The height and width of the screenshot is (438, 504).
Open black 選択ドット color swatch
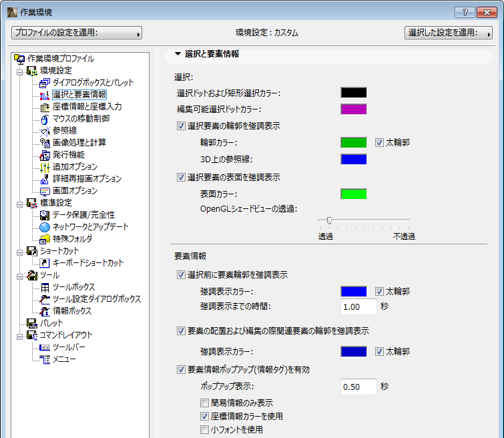pos(354,93)
